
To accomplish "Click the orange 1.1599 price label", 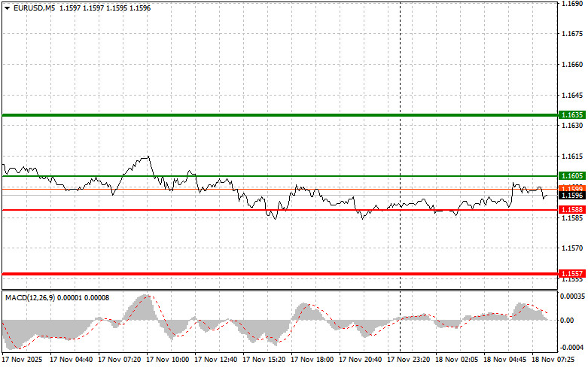I will pyautogui.click(x=572, y=188).
